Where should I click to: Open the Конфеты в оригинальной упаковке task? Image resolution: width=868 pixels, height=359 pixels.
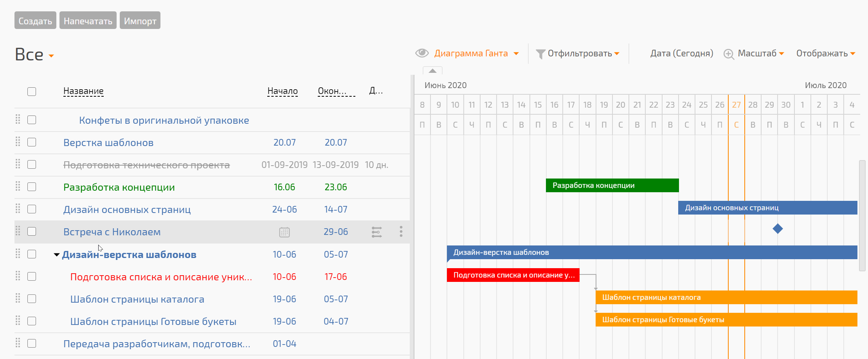click(164, 120)
